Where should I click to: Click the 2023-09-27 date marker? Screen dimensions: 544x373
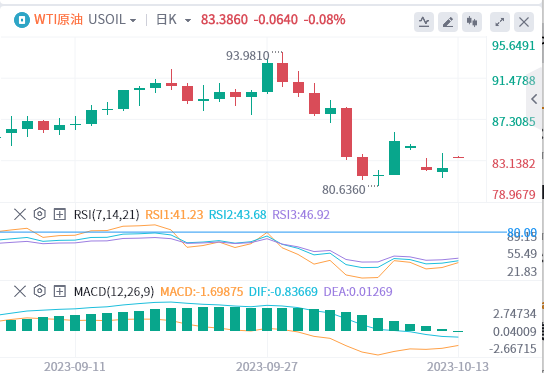click(267, 366)
